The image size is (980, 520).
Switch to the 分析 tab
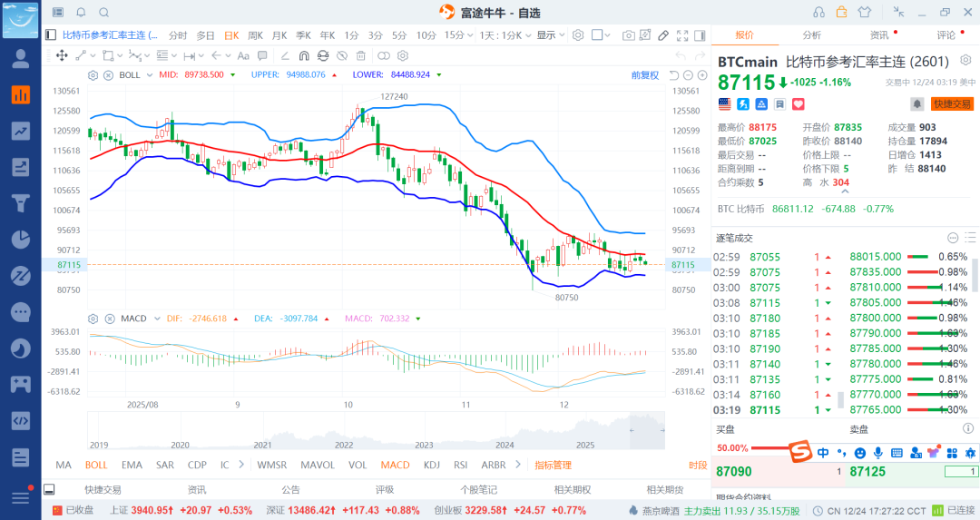click(811, 35)
